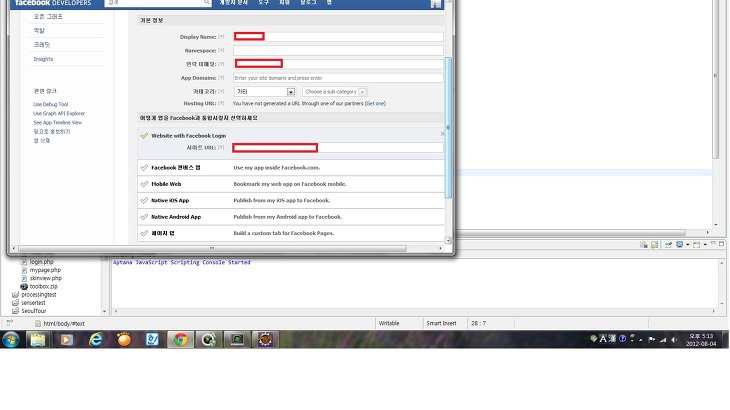
Task: Focus the App Domains input field
Action: [x=338, y=78]
